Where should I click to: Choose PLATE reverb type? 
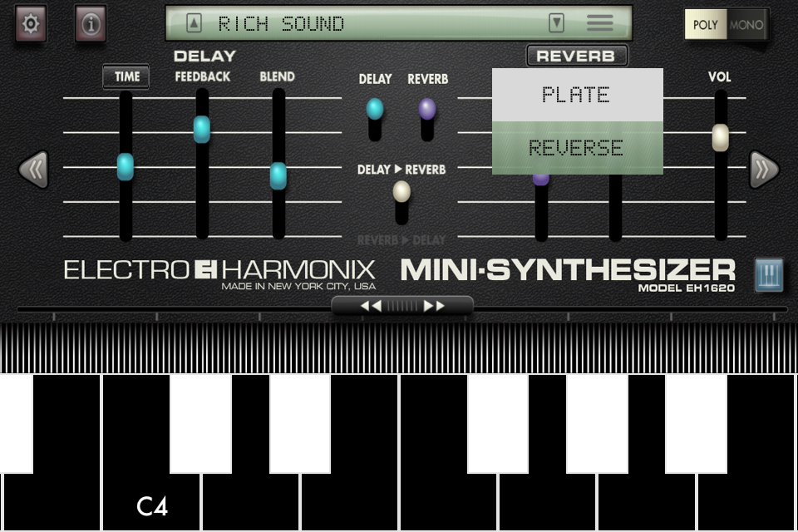click(577, 95)
